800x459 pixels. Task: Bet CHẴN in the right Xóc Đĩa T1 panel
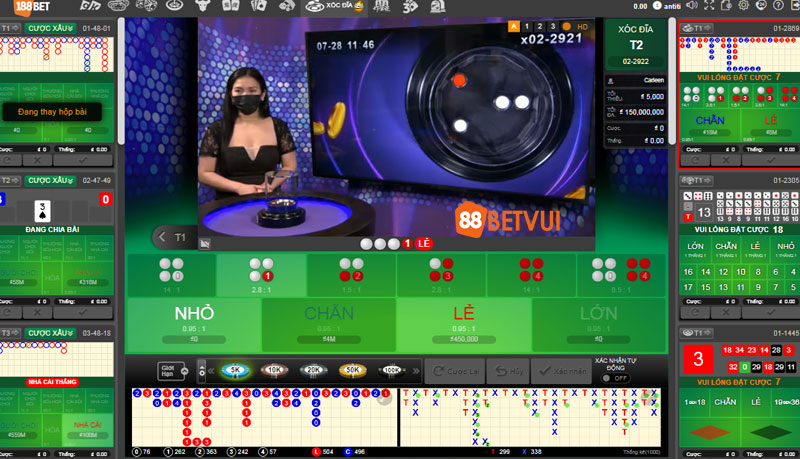[x=710, y=125]
